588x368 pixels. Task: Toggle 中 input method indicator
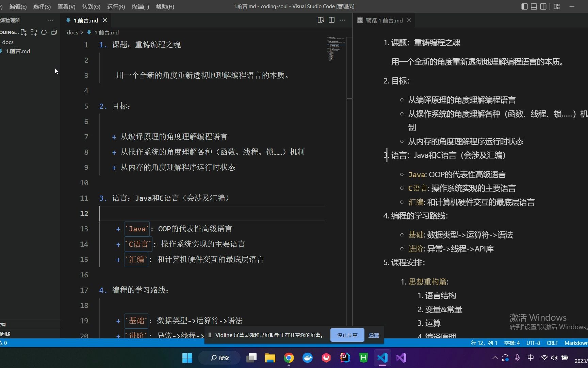coord(530,358)
